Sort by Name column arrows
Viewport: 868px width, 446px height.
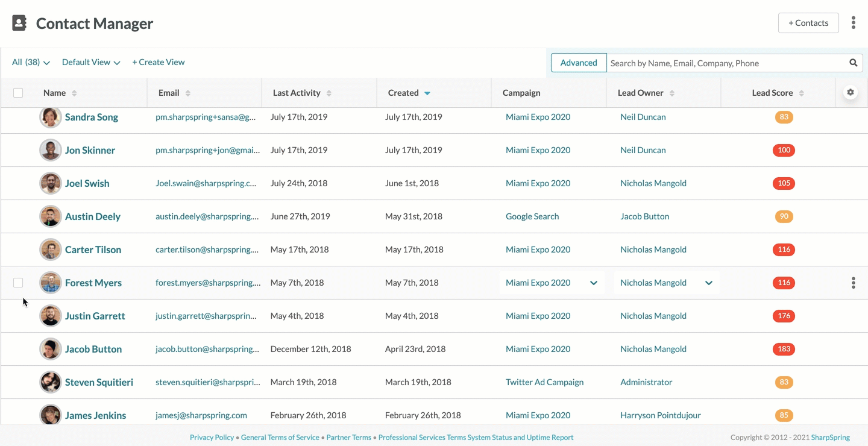pyautogui.click(x=74, y=93)
